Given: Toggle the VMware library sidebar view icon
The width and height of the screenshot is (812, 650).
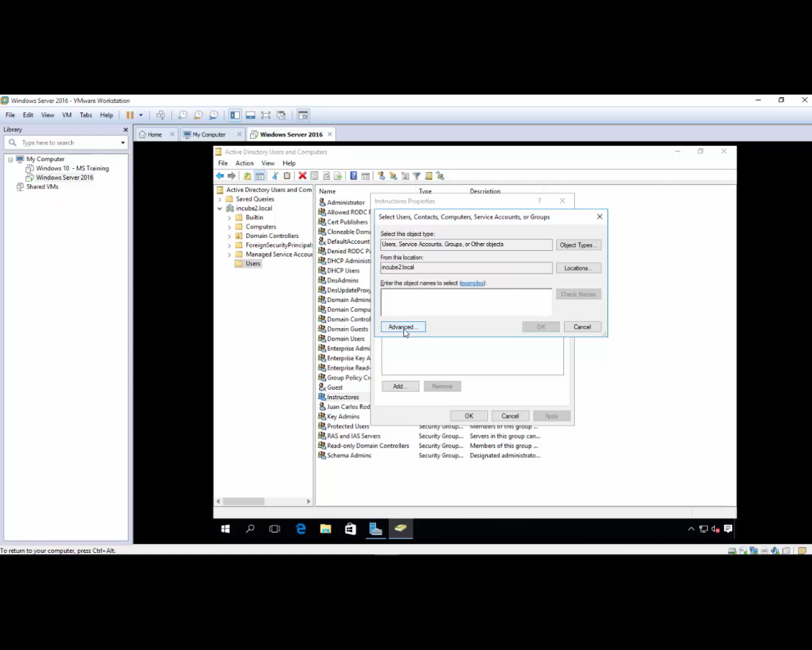Looking at the screenshot, I should tap(235, 115).
